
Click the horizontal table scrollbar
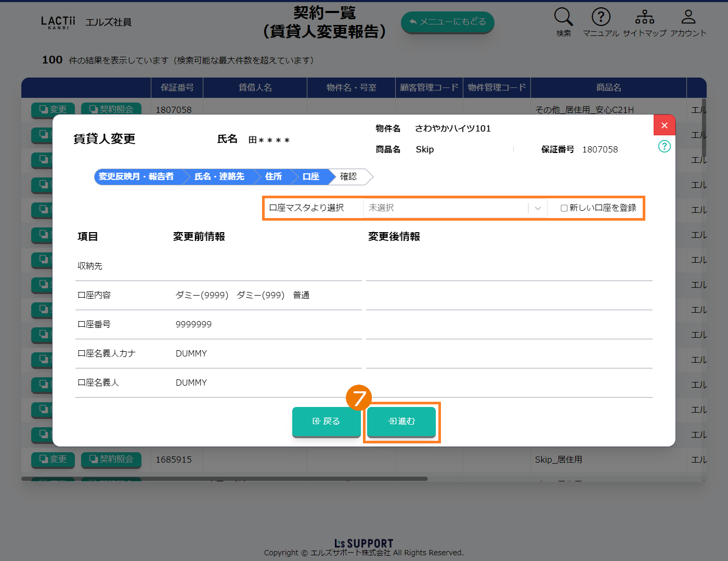pyautogui.click(x=224, y=479)
